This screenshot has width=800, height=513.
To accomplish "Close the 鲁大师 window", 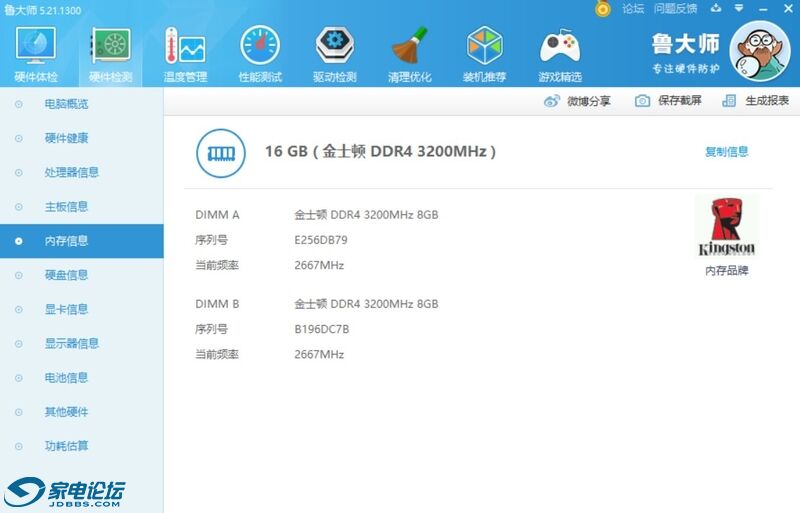I will (x=788, y=9).
